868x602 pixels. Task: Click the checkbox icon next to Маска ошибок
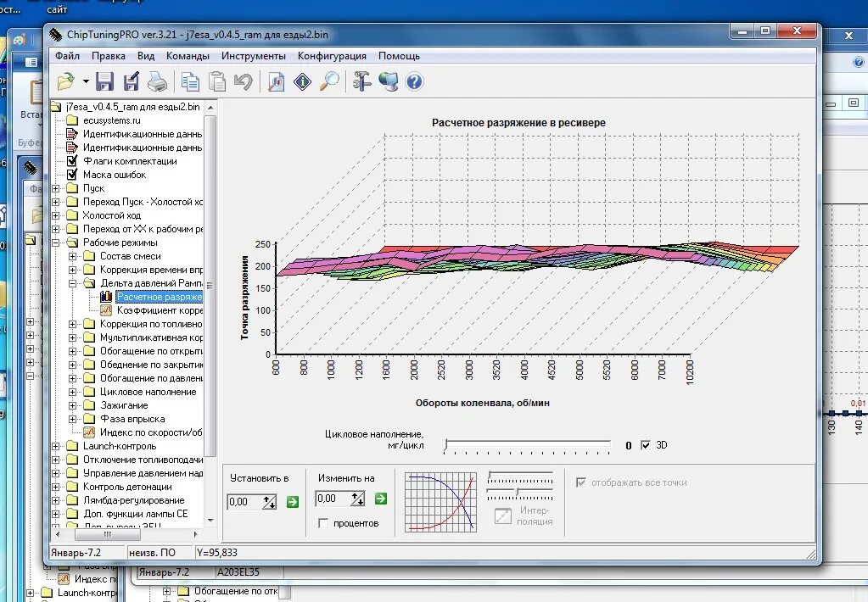click(72, 175)
